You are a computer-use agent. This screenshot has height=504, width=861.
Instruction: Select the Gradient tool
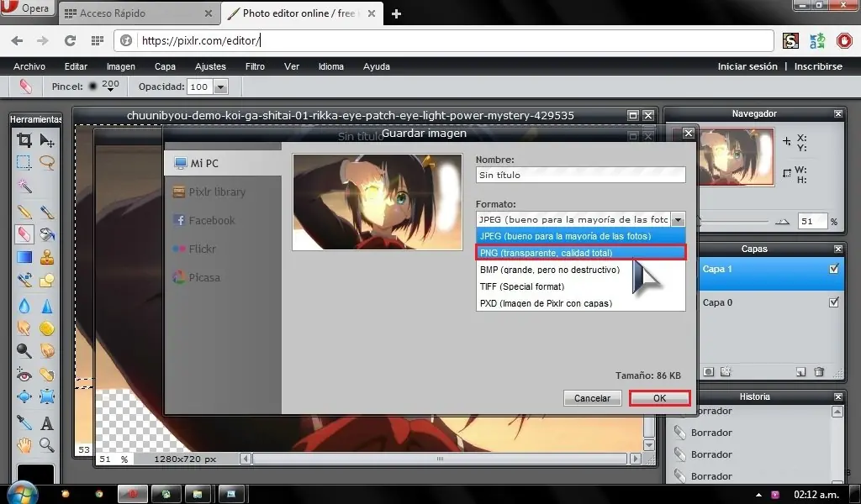(24, 257)
